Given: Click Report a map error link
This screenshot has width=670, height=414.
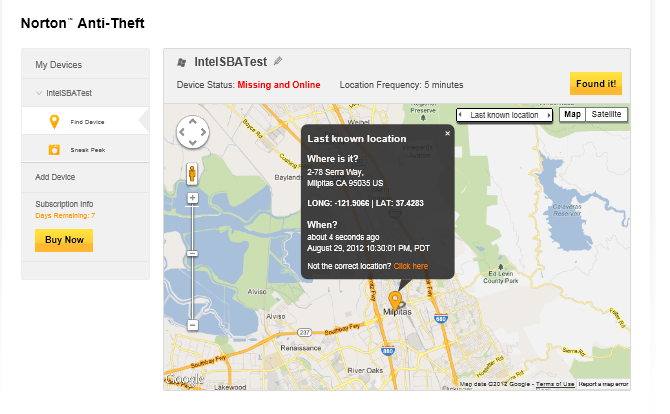Looking at the screenshot, I should click(603, 384).
